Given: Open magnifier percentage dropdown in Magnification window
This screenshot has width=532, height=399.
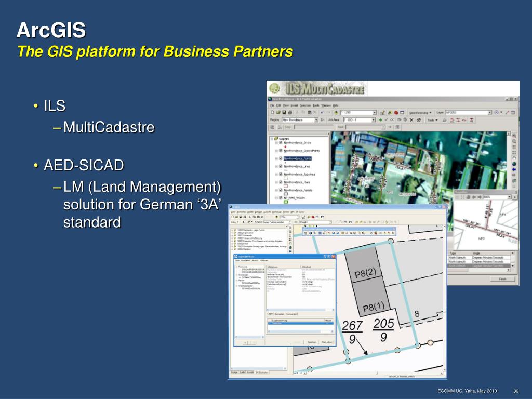Looking at the screenshot, I should pos(509,197).
